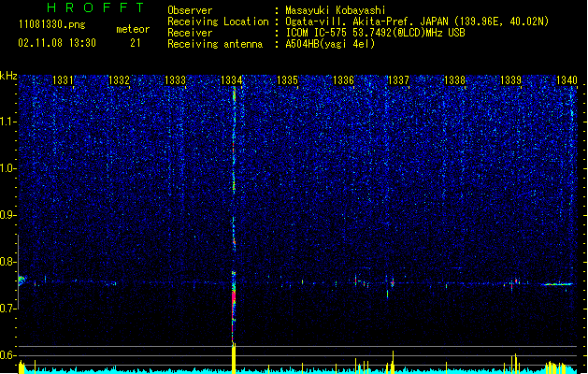Click the kHz axis unit label

[8, 76]
